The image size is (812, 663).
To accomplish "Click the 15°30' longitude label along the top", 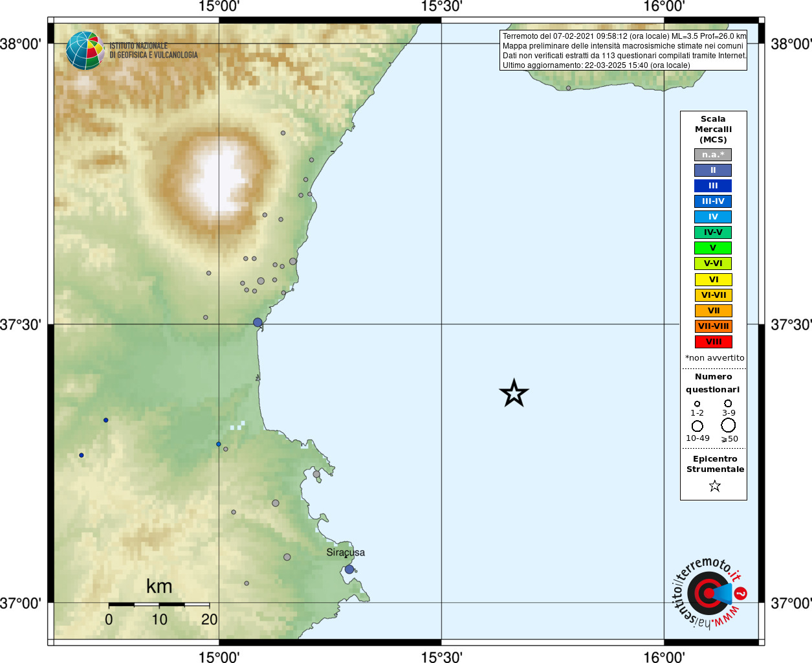I will (441, 6).
